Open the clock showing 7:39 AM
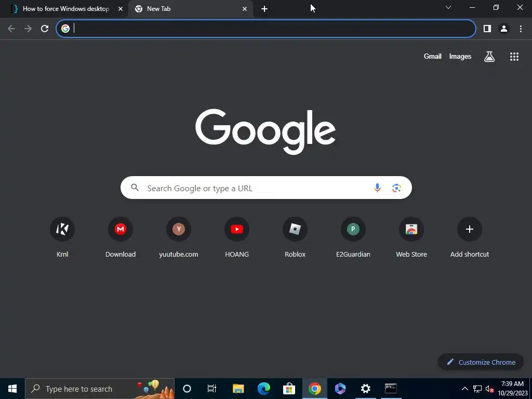Image resolution: width=532 pixels, height=399 pixels. pyautogui.click(x=513, y=389)
